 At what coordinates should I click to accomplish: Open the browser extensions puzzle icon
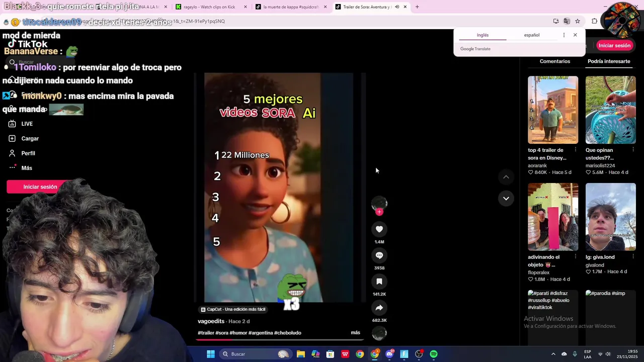tap(595, 21)
